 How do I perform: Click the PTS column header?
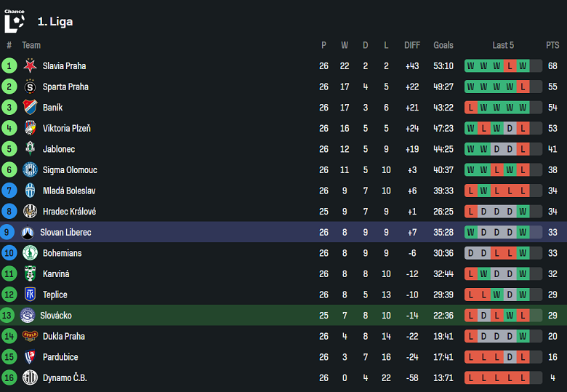coord(552,45)
